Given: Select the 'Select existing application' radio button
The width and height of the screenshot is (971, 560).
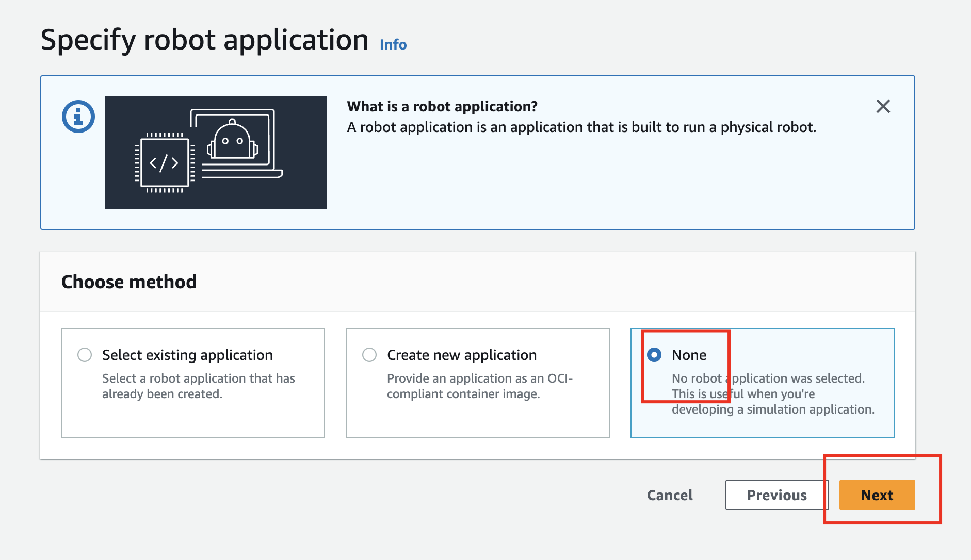Looking at the screenshot, I should (85, 355).
